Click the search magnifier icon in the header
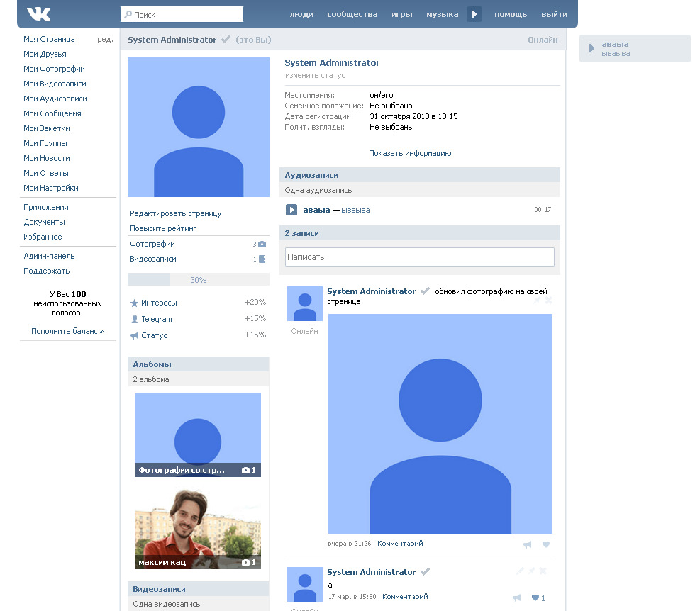Screen dimensions: 700x611 [128, 14]
